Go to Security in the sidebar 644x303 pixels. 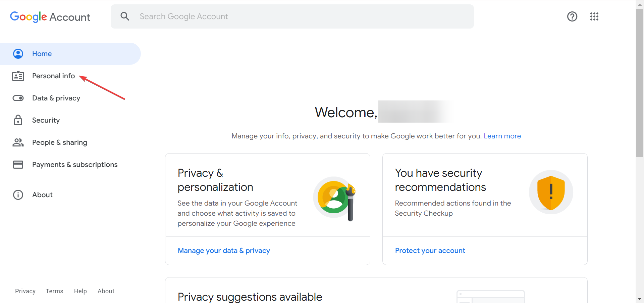click(70, 120)
